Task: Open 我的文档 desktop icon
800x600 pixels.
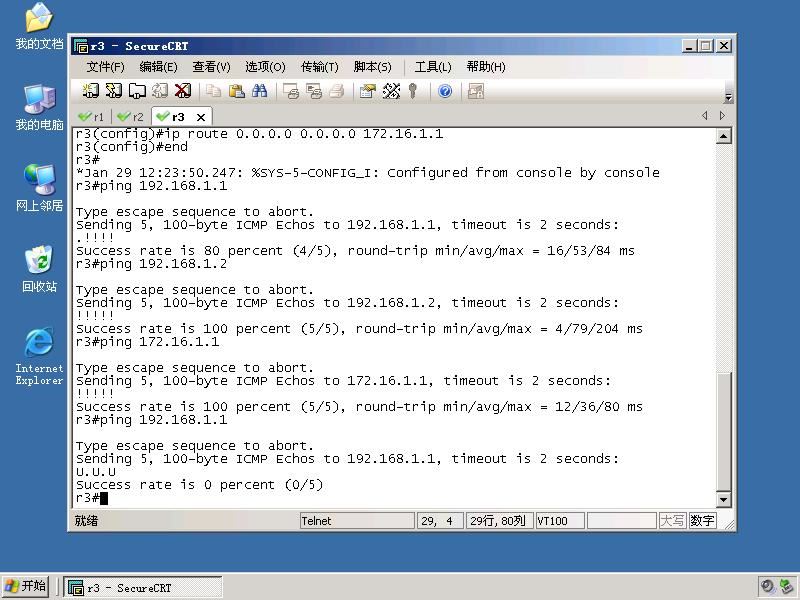Action: (39, 27)
